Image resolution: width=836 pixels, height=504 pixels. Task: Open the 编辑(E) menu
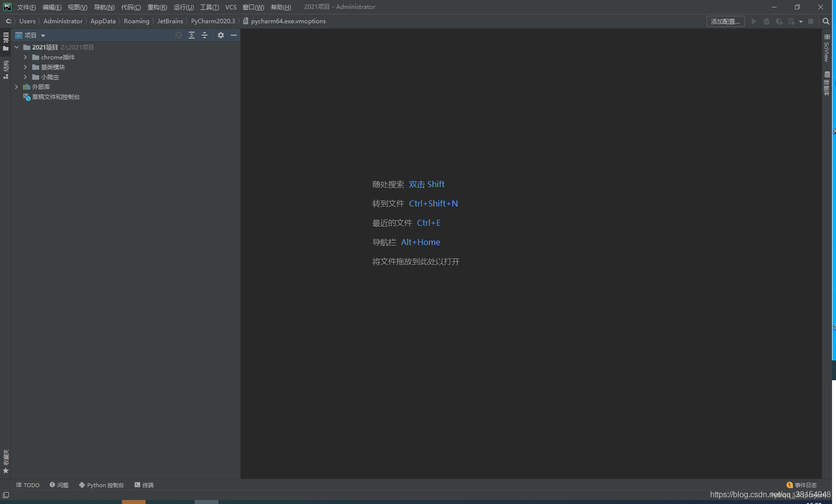pyautogui.click(x=52, y=7)
